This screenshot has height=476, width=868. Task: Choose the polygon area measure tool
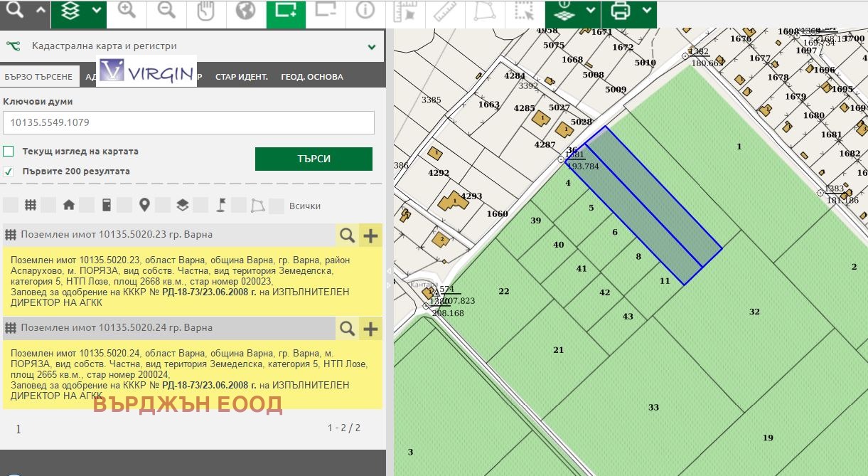(485, 12)
